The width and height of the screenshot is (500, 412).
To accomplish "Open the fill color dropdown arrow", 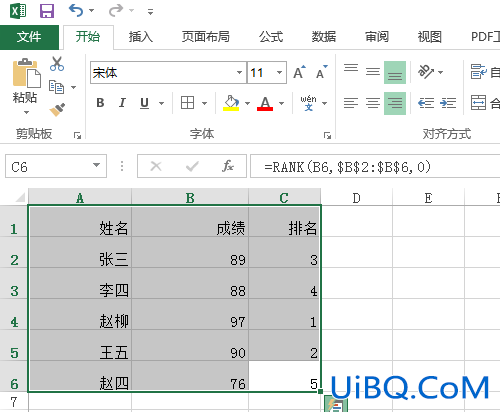I will [247, 103].
